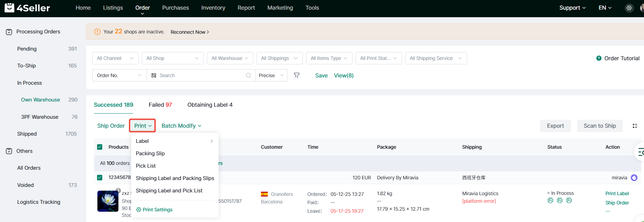Open Shipped orders in the sidebar

coord(27,134)
